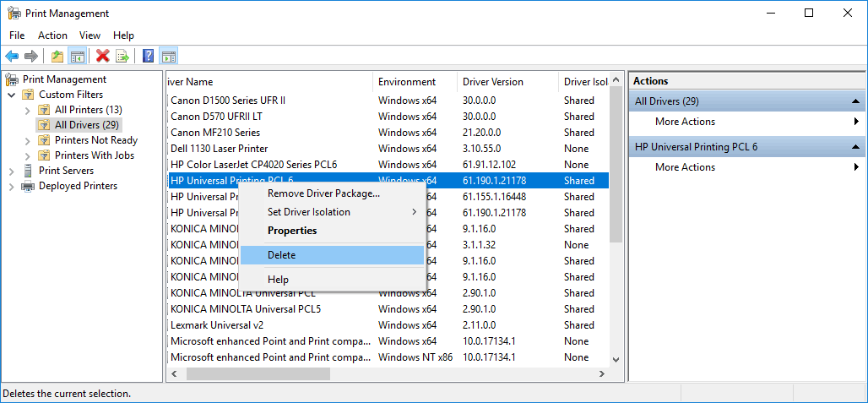Click the Custom Filters folder icon

(28, 95)
